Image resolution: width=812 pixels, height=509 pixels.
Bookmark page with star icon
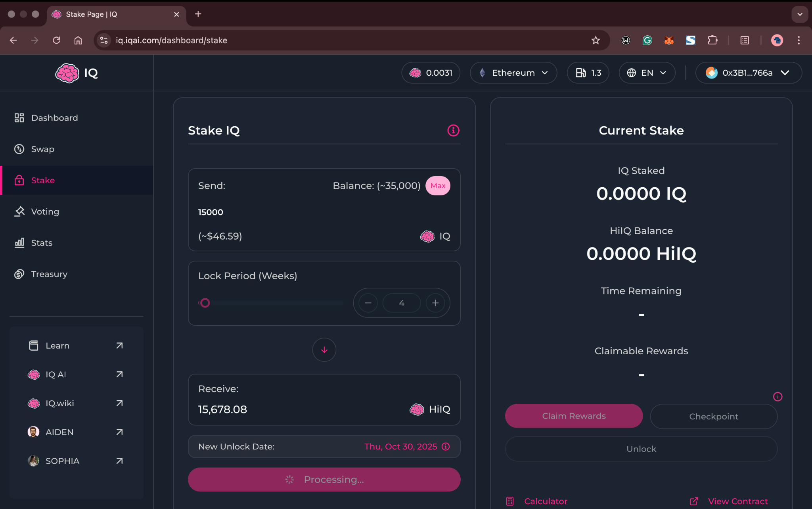(x=596, y=40)
